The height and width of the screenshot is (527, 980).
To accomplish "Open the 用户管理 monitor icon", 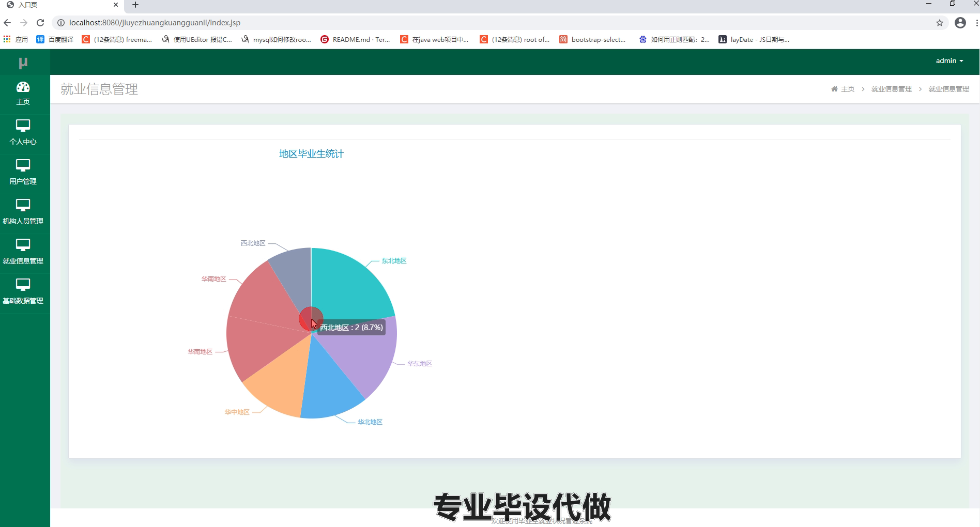I will [23, 165].
